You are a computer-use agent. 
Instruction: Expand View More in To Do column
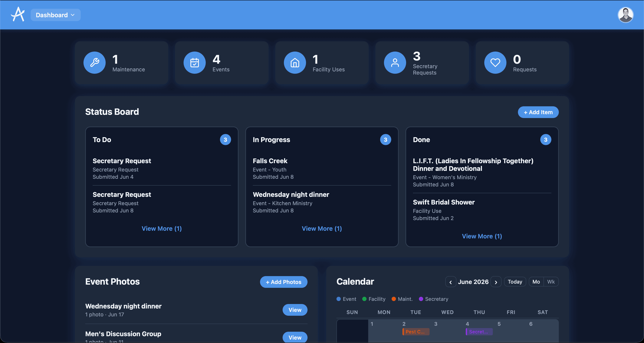pyautogui.click(x=161, y=228)
